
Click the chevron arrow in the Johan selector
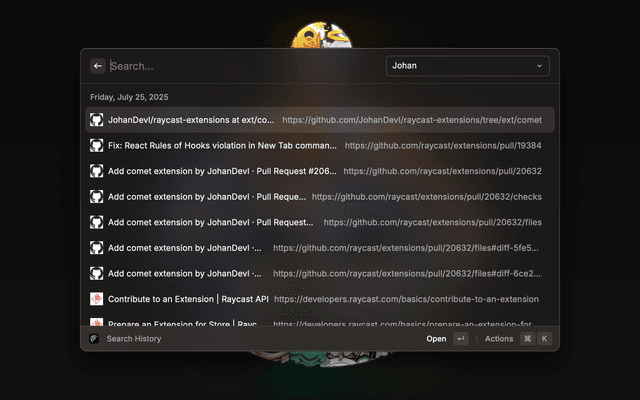[x=540, y=66]
